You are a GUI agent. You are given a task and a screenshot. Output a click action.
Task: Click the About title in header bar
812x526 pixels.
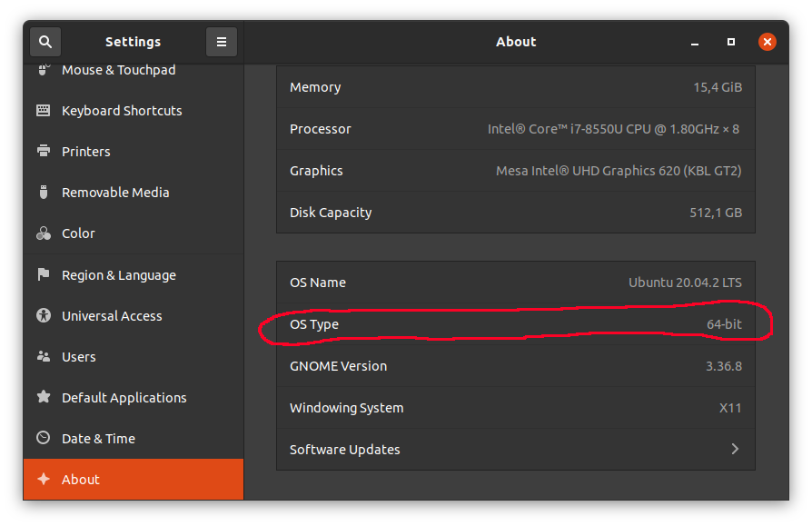tap(516, 42)
